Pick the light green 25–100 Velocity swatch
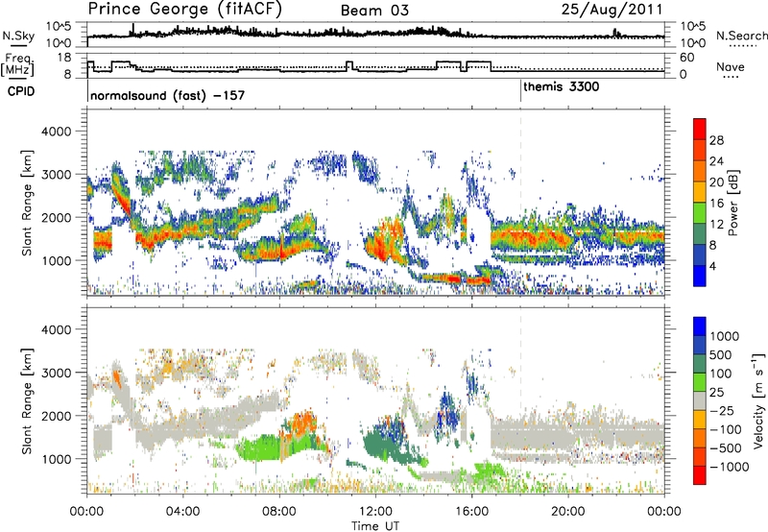This screenshot has height=532, width=768. click(x=700, y=382)
